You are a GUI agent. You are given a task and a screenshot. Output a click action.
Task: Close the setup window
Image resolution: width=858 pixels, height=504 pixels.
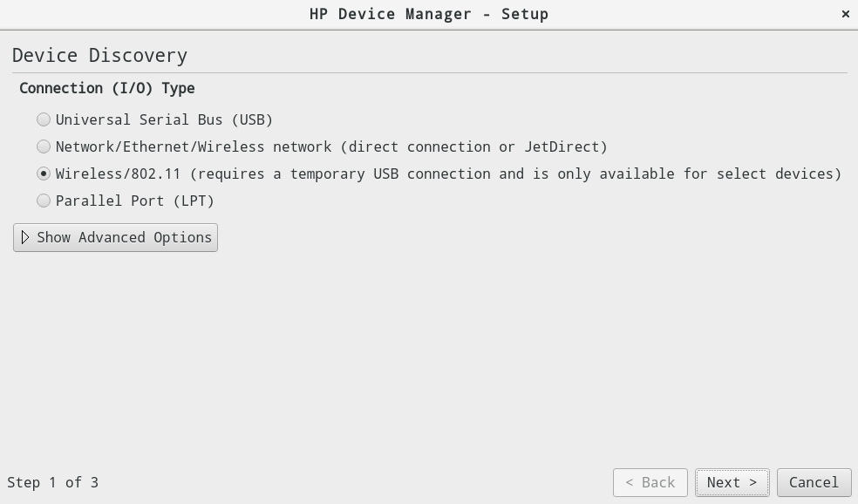tap(845, 14)
